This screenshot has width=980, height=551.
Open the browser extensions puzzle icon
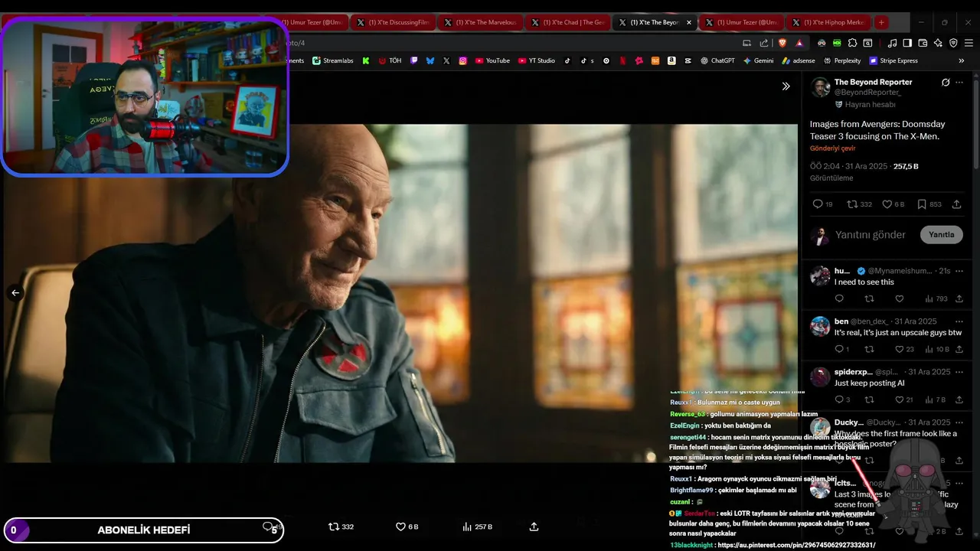pyautogui.click(x=852, y=43)
